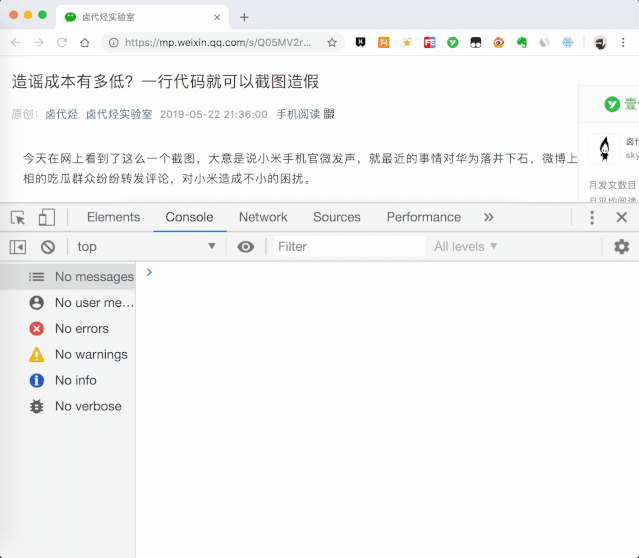Click the QR code icon next to 手机阅读
Screen dimensions: 639x558
point(329,114)
